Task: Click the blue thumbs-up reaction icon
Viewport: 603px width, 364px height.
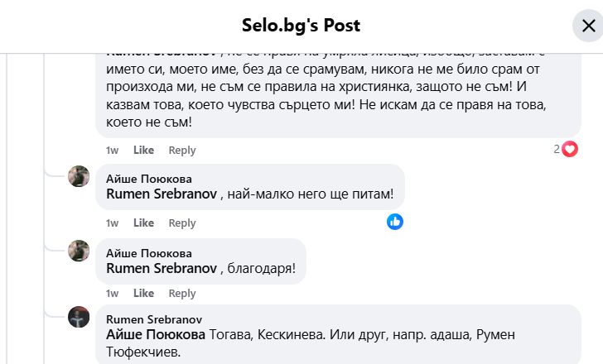Action: (395, 222)
